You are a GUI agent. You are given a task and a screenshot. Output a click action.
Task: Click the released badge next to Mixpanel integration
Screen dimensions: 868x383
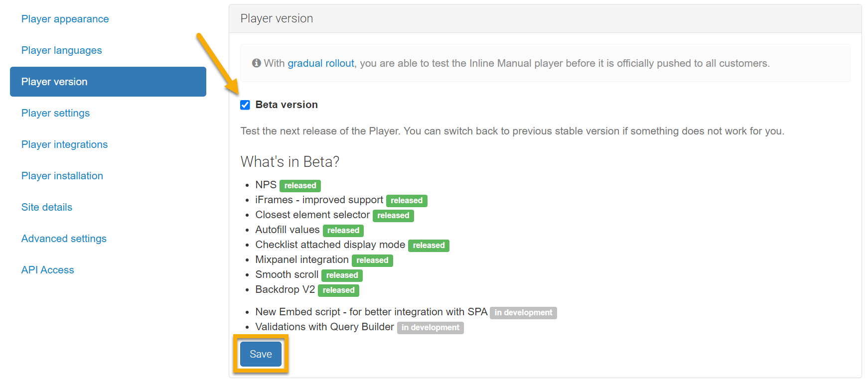point(372,260)
